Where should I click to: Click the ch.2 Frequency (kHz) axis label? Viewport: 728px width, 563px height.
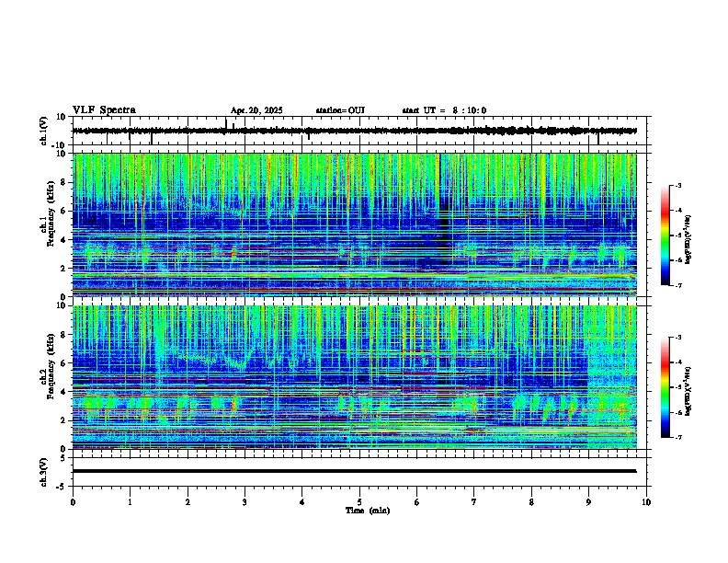(x=48, y=366)
